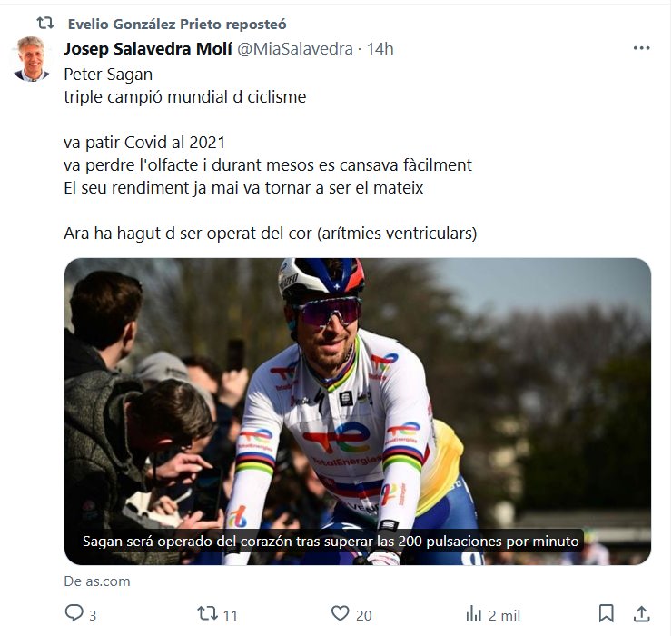
Task: Bookmark this post about Peter Sagan
Action: coord(607,614)
